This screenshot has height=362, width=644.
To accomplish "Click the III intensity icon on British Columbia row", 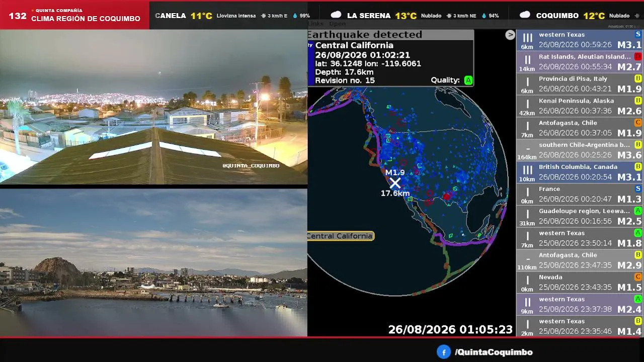I will coord(527,170).
